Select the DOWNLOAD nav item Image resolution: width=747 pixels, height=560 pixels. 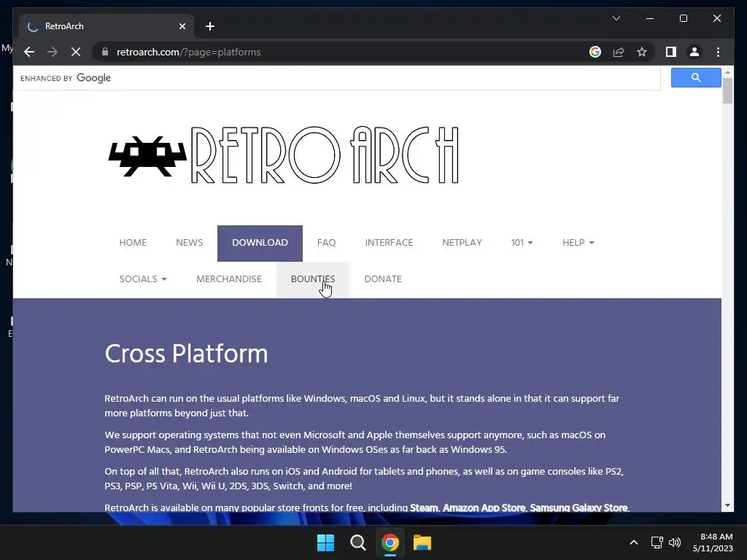260,243
